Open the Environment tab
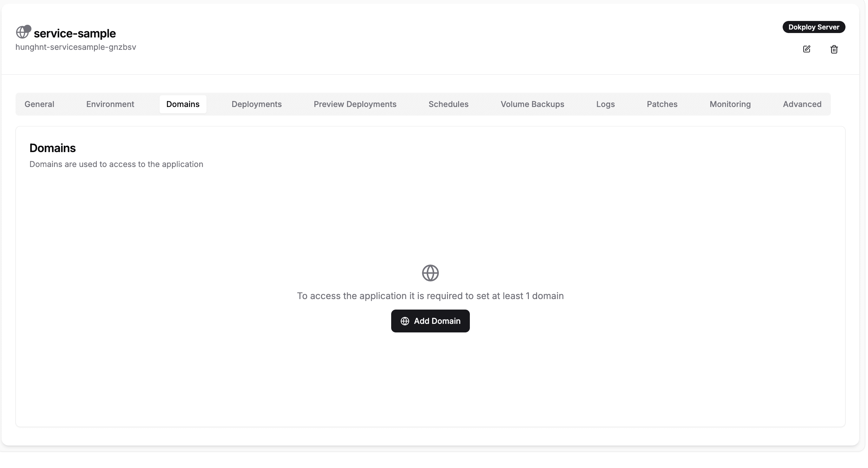 (x=110, y=104)
